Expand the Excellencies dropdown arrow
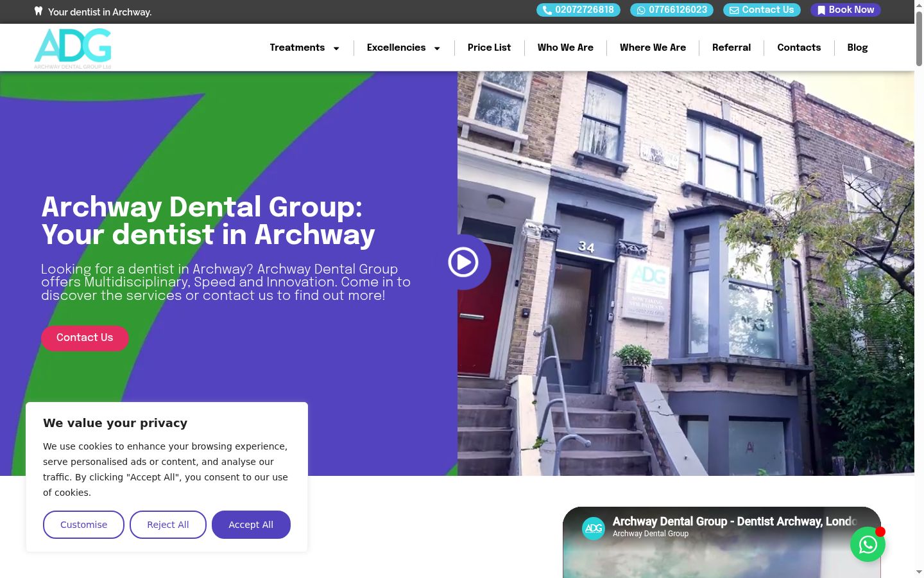The image size is (924, 578). pos(437,48)
